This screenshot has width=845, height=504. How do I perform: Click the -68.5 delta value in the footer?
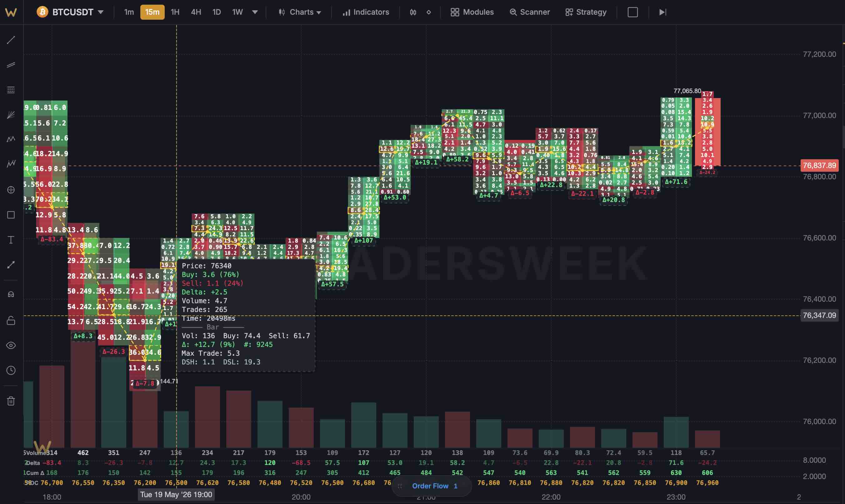tap(301, 462)
